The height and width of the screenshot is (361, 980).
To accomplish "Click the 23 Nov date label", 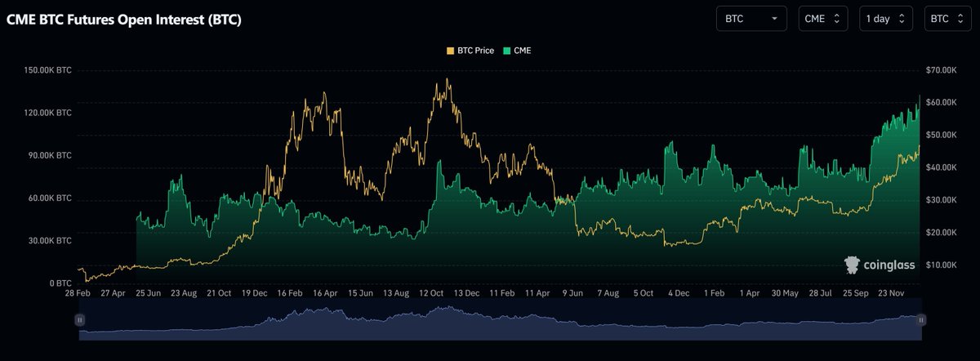I will click(893, 292).
